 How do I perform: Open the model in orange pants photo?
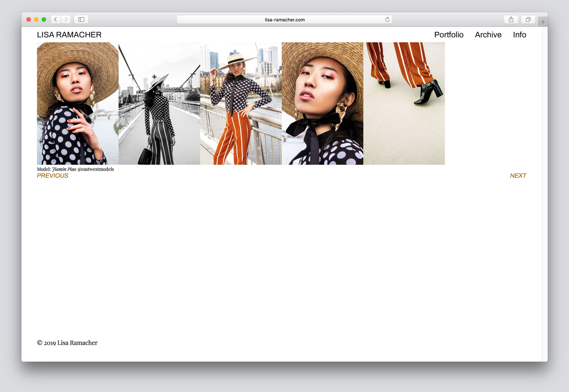click(x=241, y=103)
